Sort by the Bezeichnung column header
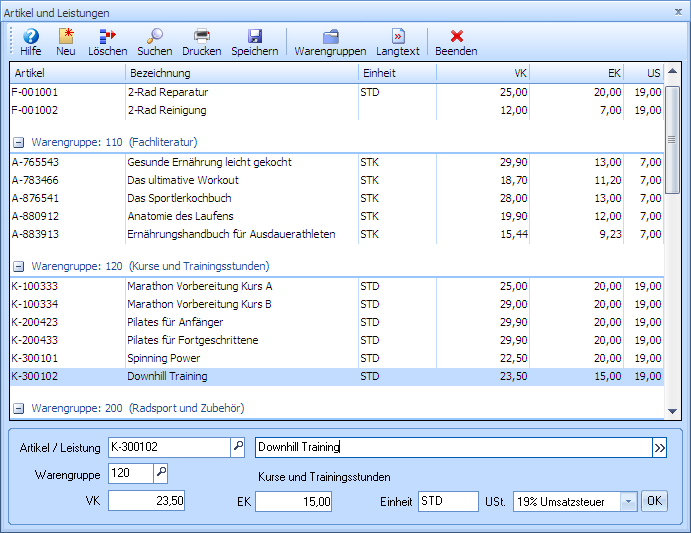This screenshot has height=533, width=691. pyautogui.click(x=242, y=73)
